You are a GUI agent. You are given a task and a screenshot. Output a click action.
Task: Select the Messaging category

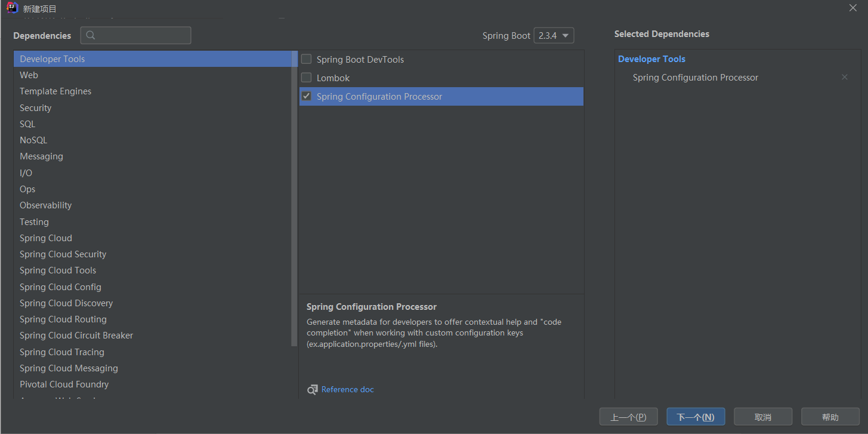click(x=153, y=156)
